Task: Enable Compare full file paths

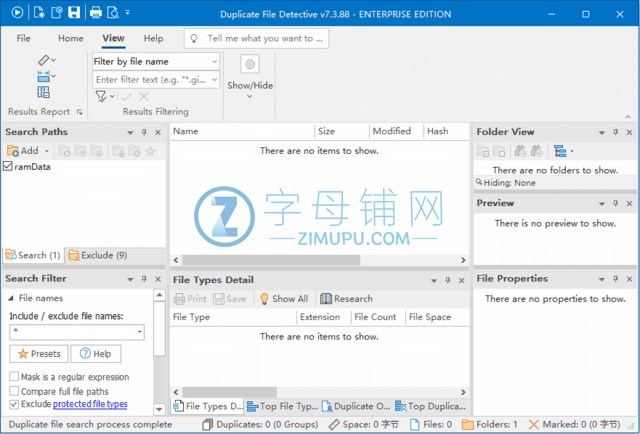Action: pos(14,391)
